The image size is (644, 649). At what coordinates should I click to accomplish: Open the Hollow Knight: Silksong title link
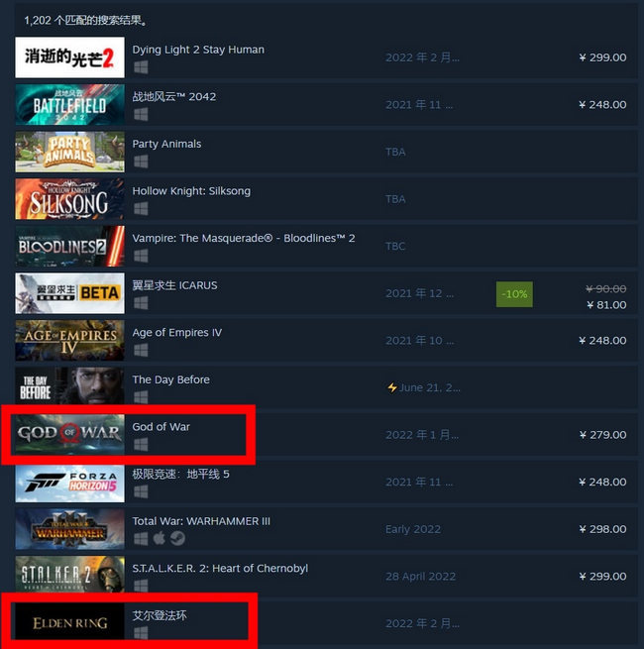pyautogui.click(x=191, y=191)
